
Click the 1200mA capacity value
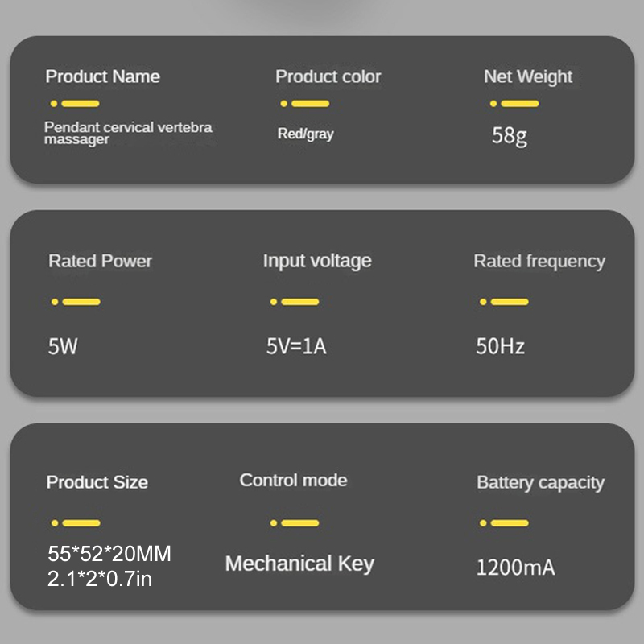click(515, 568)
